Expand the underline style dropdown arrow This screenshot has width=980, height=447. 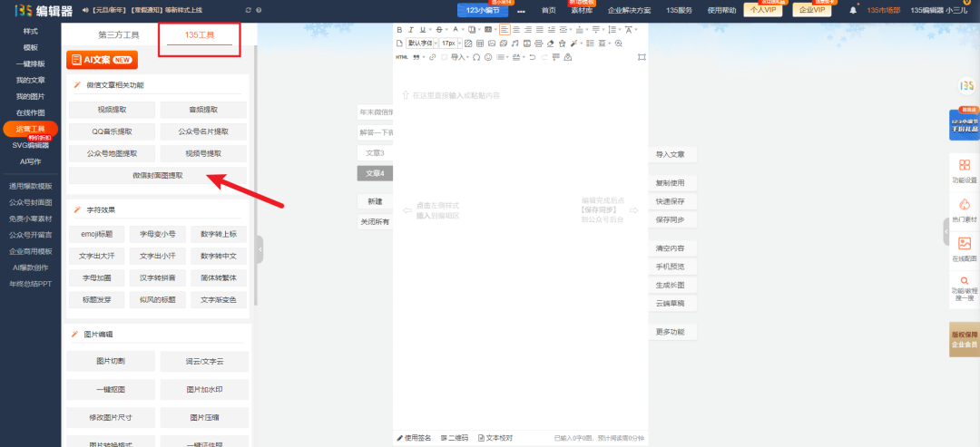[x=431, y=29]
